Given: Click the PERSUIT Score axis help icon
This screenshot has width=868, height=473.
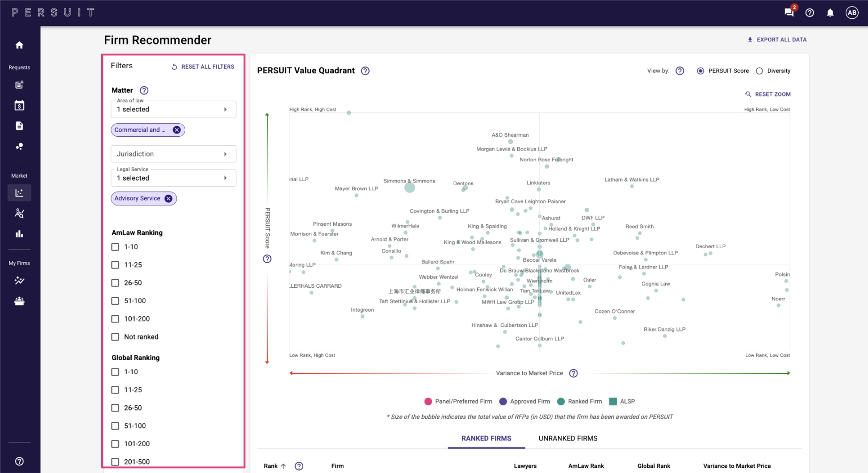Looking at the screenshot, I should [x=267, y=259].
